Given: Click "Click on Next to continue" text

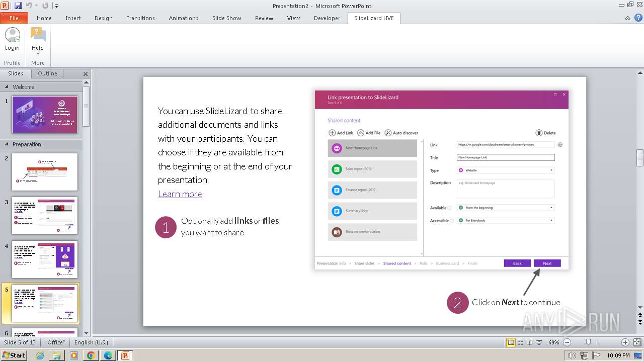Looking at the screenshot, I should tap(516, 302).
